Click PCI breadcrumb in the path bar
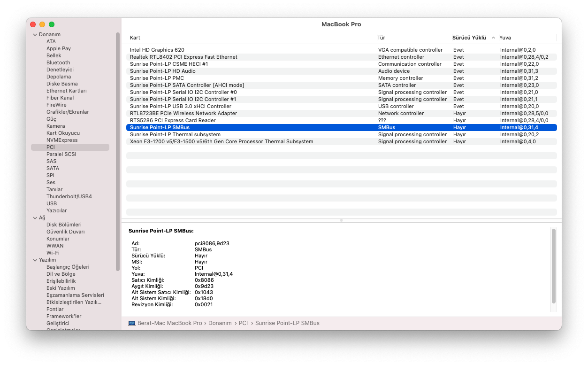This screenshot has height=365, width=588. click(243, 323)
